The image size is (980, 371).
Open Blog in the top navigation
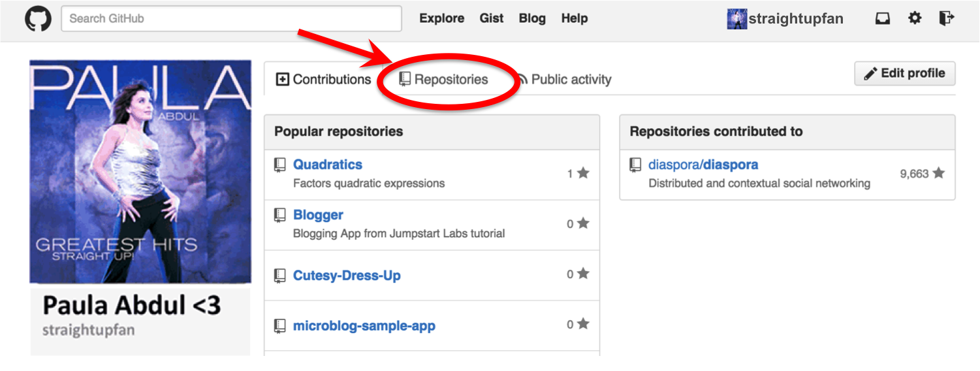532,18
